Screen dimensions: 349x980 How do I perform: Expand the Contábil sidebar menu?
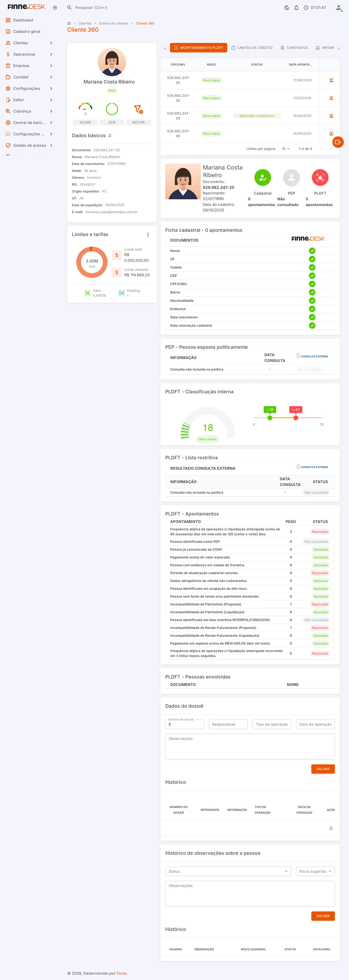click(x=29, y=77)
